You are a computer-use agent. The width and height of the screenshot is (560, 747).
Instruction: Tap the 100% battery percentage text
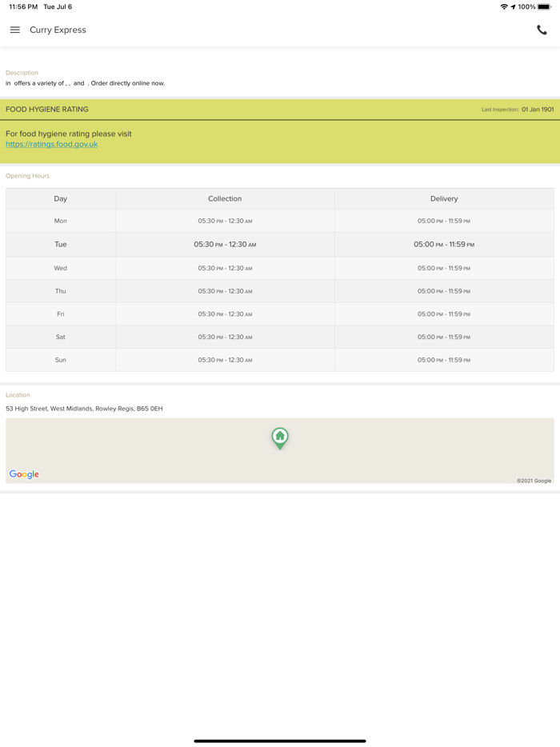[x=526, y=6]
